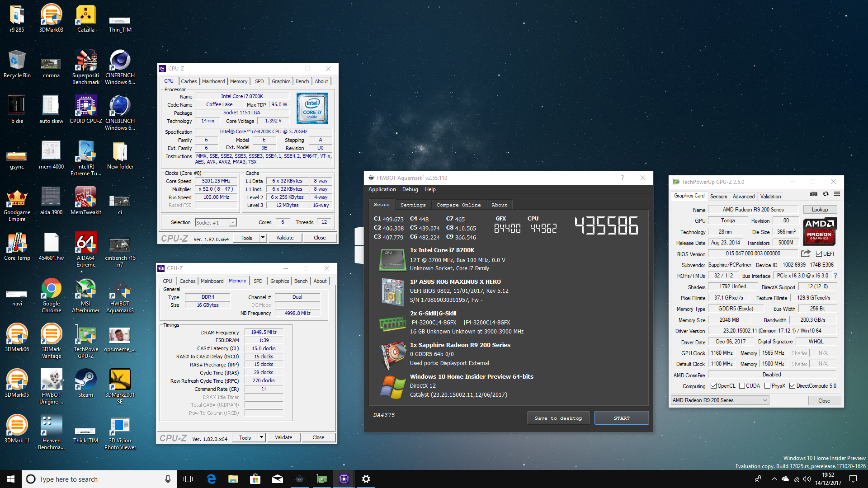Open the AMD Radeon R9 200 Series dropdown
Image resolution: width=868 pixels, height=488 pixels.
coord(720,400)
